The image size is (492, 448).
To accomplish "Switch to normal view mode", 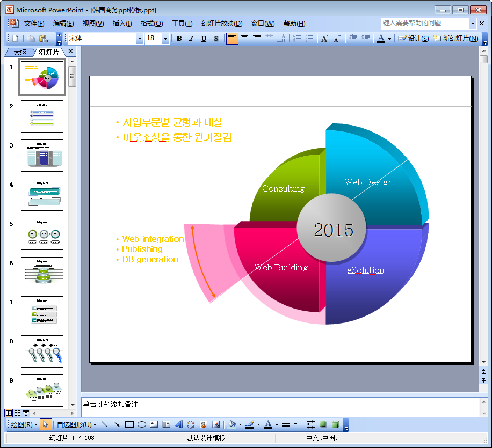I will click(9, 413).
